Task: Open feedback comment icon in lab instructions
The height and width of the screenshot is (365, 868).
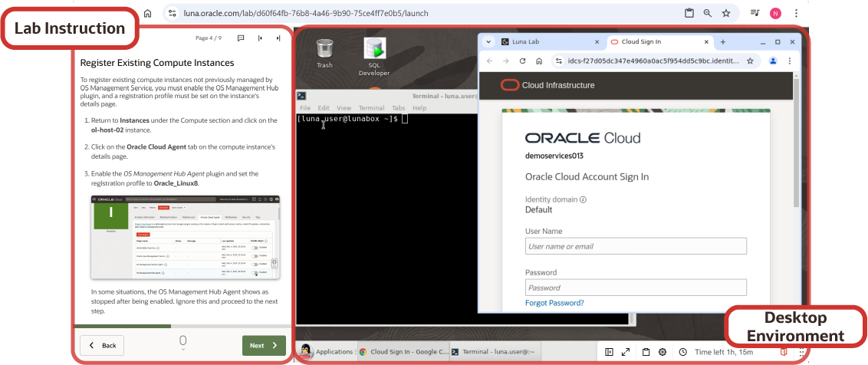Action: click(x=241, y=38)
